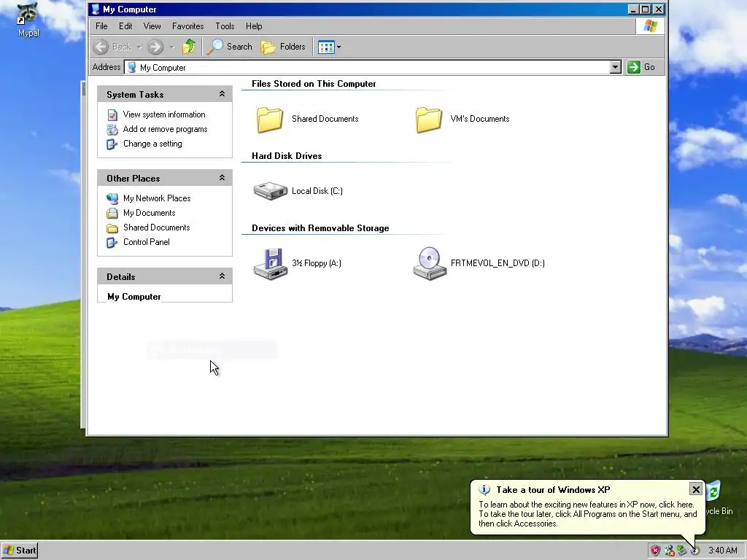Click the View system information icon
Image resolution: width=747 pixels, height=560 pixels.
click(112, 114)
